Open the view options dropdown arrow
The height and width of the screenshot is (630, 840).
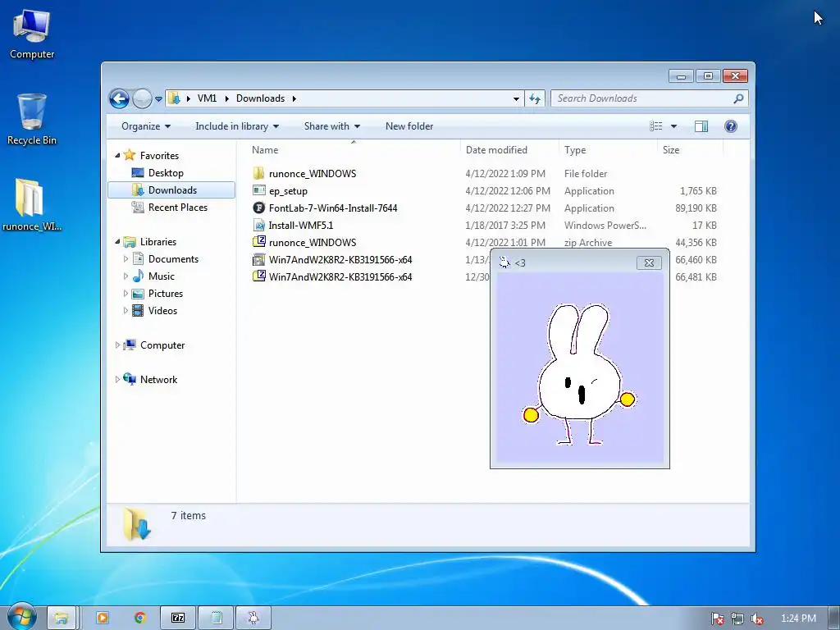tap(674, 126)
